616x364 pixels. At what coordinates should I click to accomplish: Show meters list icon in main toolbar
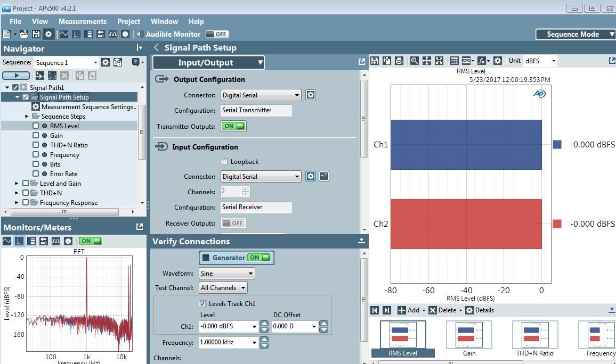point(88,34)
